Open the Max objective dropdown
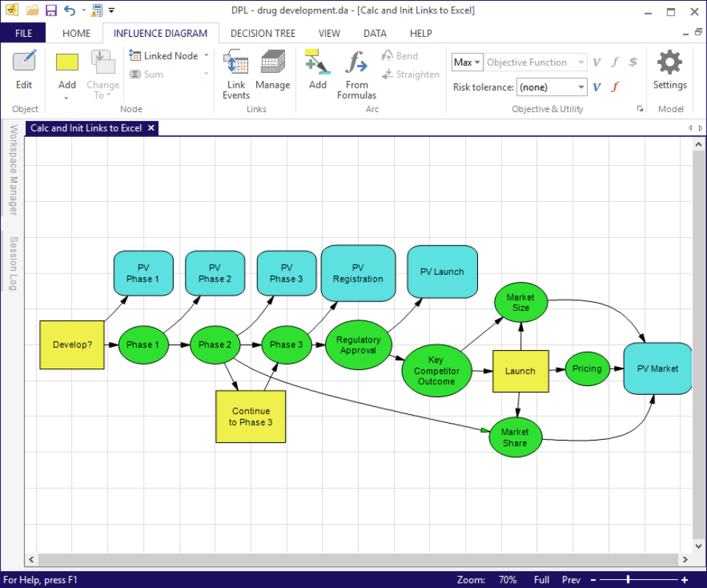Image resolution: width=707 pixels, height=588 pixels. tap(467, 63)
